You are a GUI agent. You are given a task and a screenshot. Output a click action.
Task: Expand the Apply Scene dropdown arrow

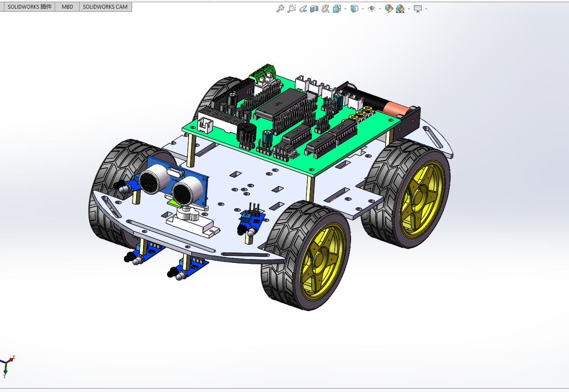409,9
